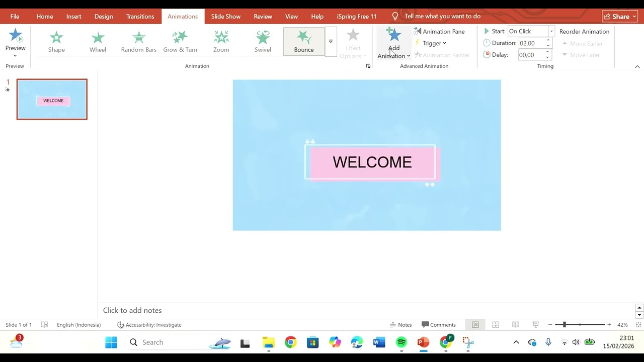Apply the Shape animation effect
This screenshot has width=644, height=362.
click(56, 41)
